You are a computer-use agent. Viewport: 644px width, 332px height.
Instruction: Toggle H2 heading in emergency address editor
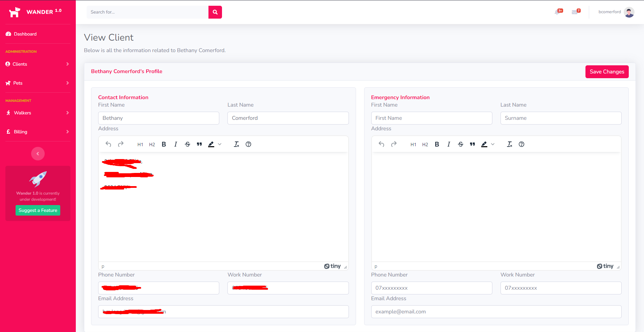pos(425,145)
